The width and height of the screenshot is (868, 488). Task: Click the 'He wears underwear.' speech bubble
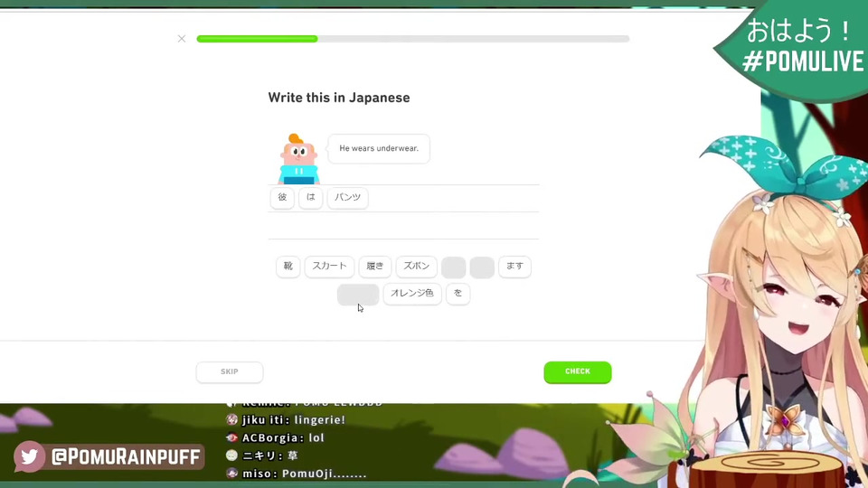tap(379, 148)
